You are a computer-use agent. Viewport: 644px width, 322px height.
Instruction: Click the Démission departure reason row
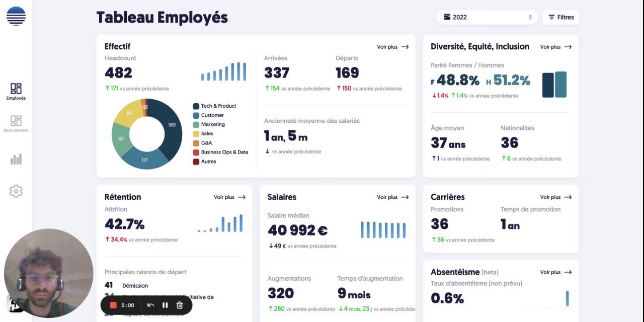[126, 285]
